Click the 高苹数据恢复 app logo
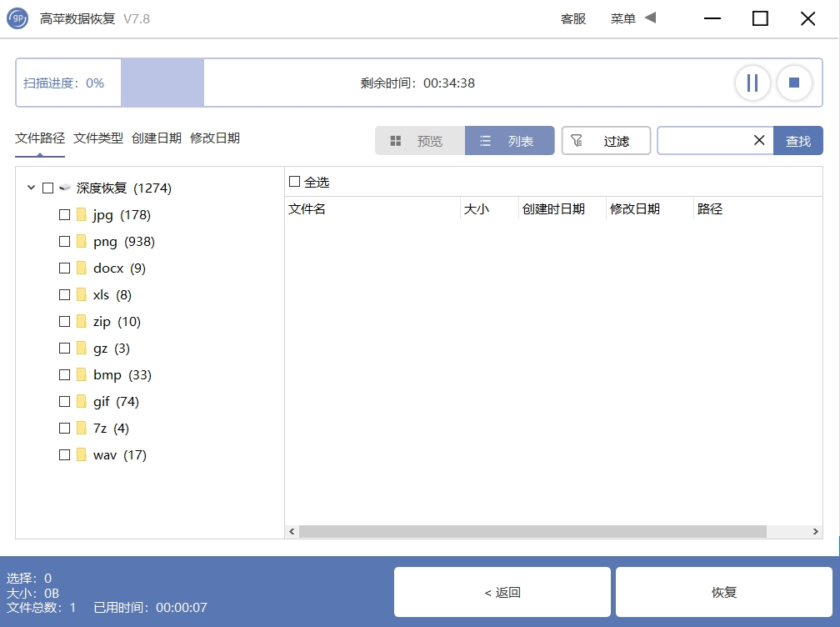 (17, 18)
